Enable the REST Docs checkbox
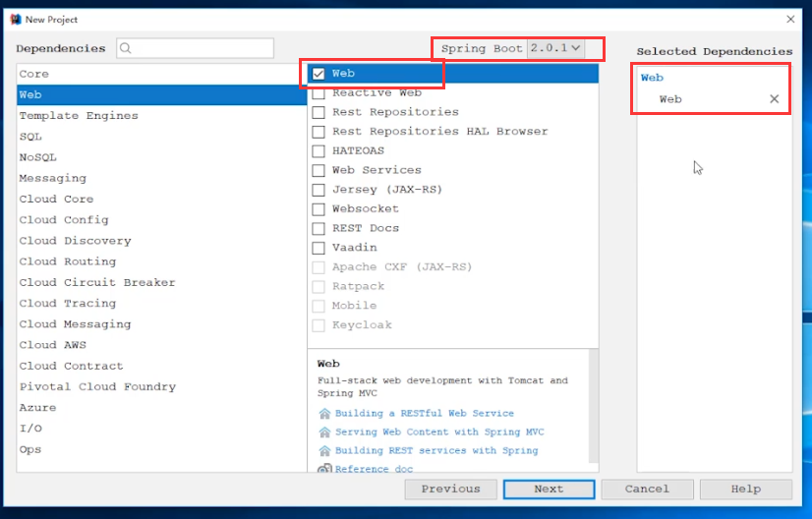The image size is (812, 519). [x=319, y=228]
